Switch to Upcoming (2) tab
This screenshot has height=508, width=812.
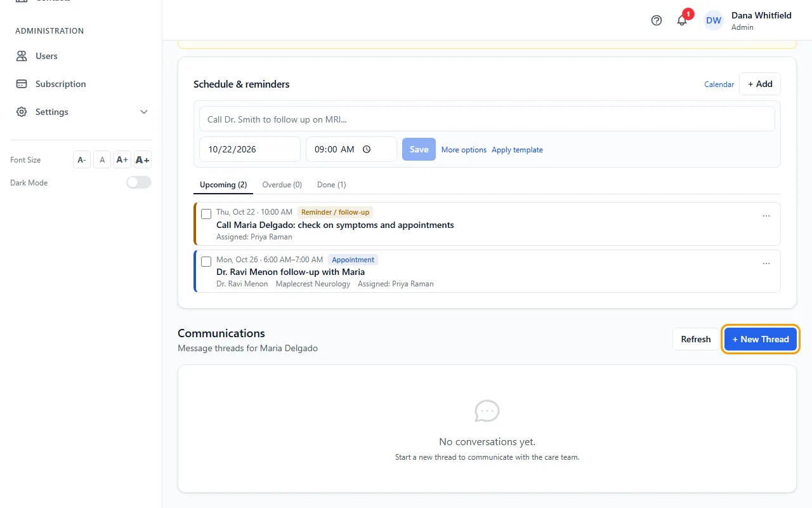click(x=223, y=185)
